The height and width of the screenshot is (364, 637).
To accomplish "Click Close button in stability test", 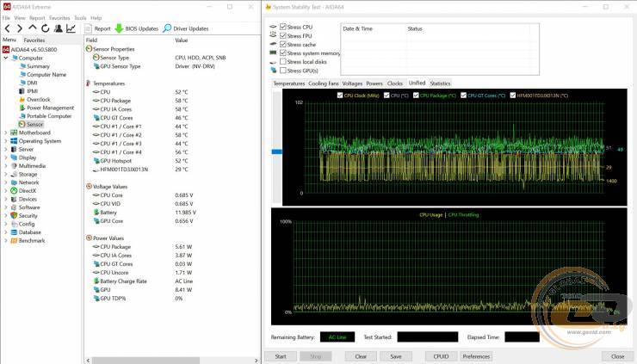I will (617, 356).
